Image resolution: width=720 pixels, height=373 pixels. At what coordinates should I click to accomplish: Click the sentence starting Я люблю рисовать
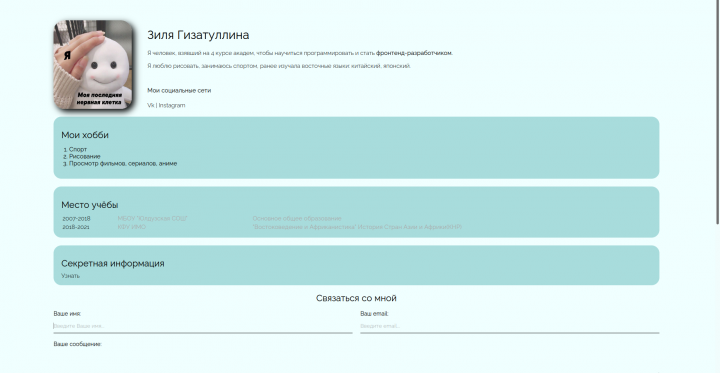click(x=279, y=66)
